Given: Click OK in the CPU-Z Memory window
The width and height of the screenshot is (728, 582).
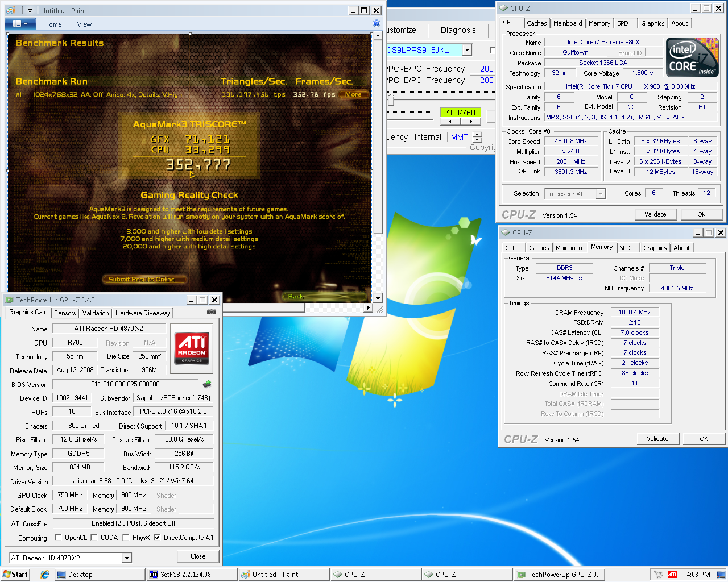Looking at the screenshot, I should click(704, 439).
